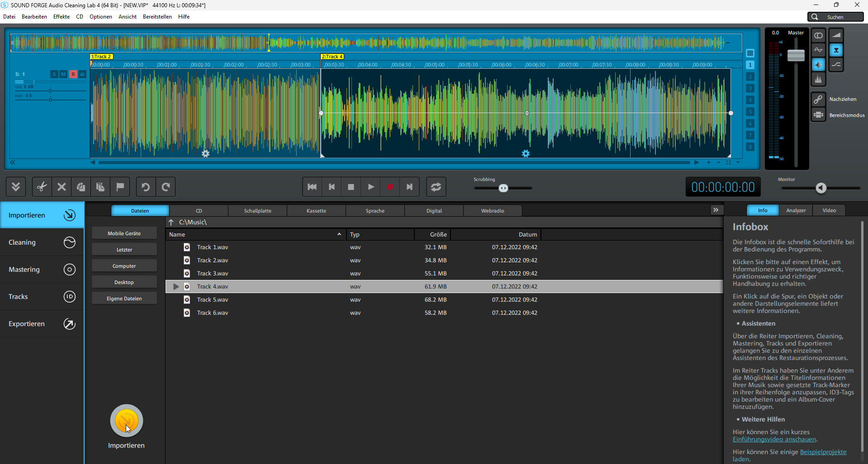Open the Effekte menu
This screenshot has width=868, height=464.
62,17
